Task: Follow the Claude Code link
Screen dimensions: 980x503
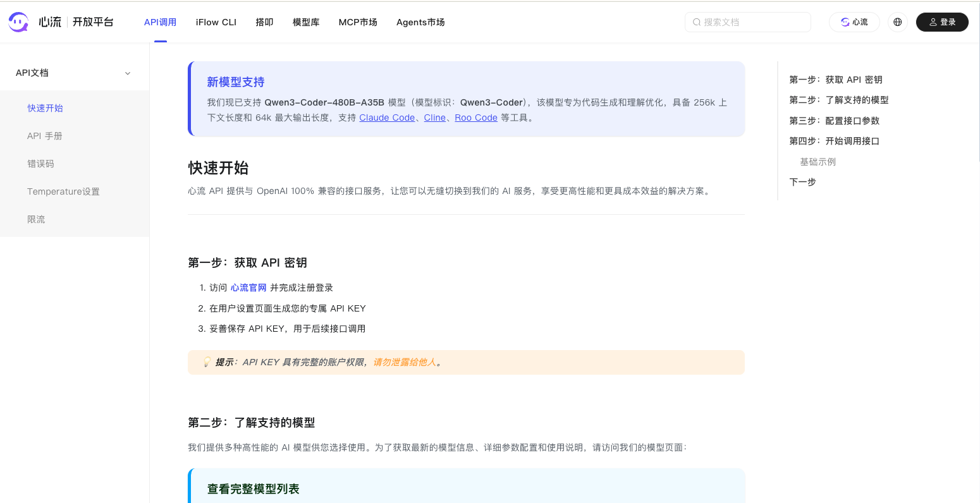Action: (387, 118)
